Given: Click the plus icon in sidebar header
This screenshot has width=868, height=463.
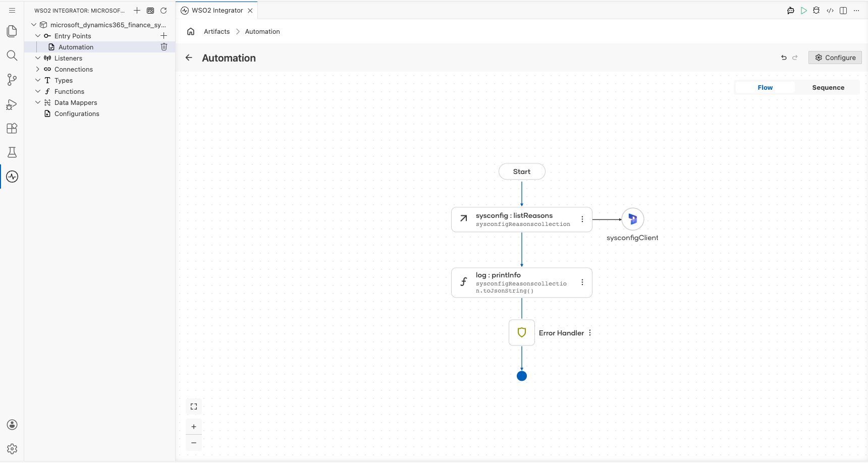Looking at the screenshot, I should click(x=137, y=10).
